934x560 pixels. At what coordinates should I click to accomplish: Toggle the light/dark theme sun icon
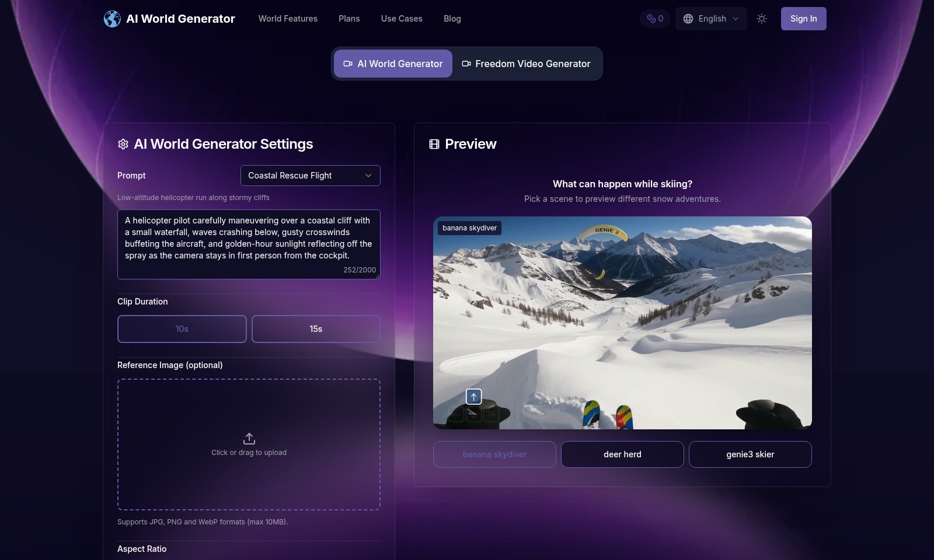click(x=762, y=19)
